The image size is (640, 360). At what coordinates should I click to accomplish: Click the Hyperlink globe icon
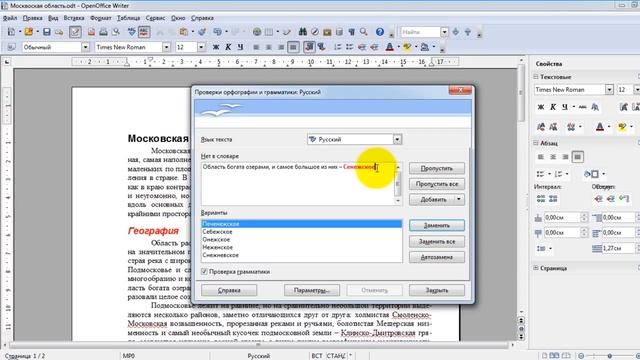point(257,32)
